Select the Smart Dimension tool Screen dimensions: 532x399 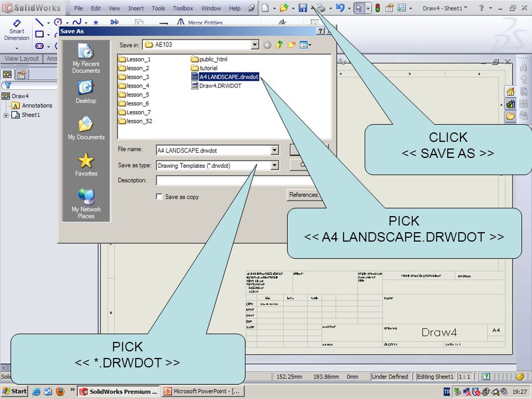(x=17, y=30)
